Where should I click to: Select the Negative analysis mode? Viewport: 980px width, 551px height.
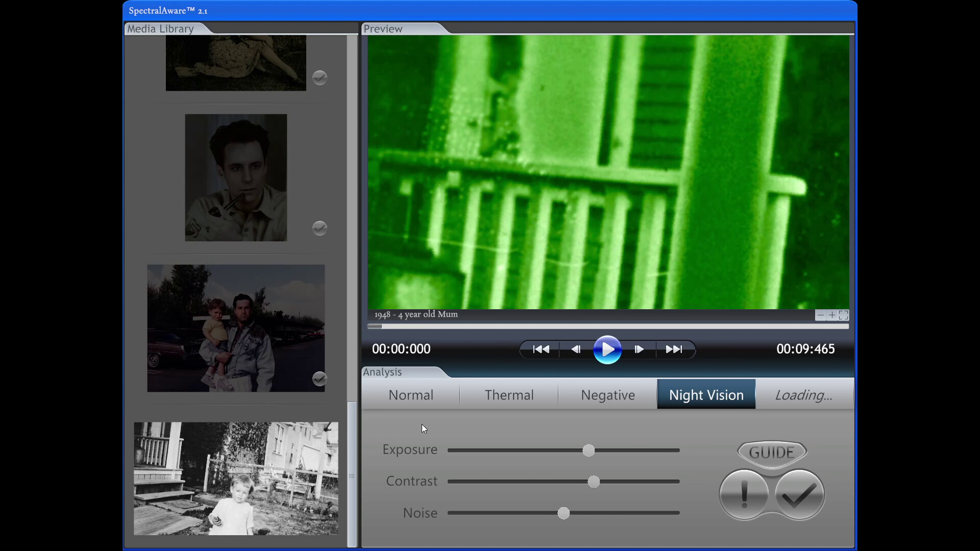point(607,394)
